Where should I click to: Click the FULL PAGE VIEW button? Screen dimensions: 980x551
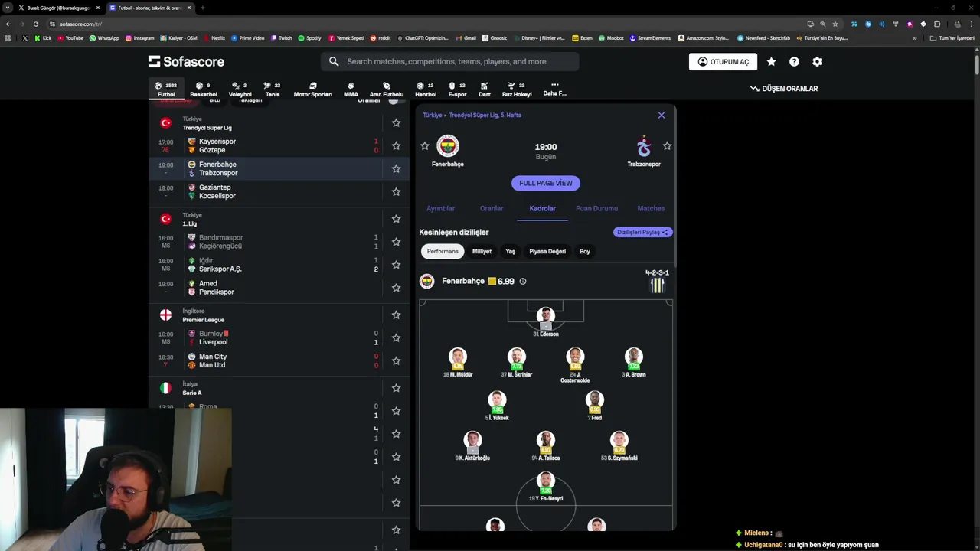pyautogui.click(x=546, y=183)
